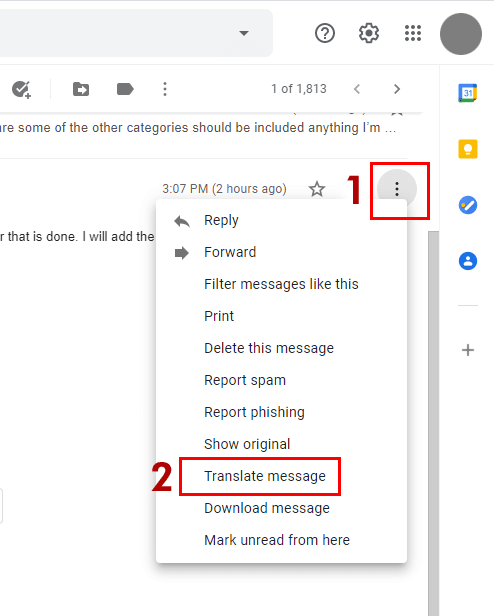Select Download message
The image size is (494, 616).
tap(281, 508)
